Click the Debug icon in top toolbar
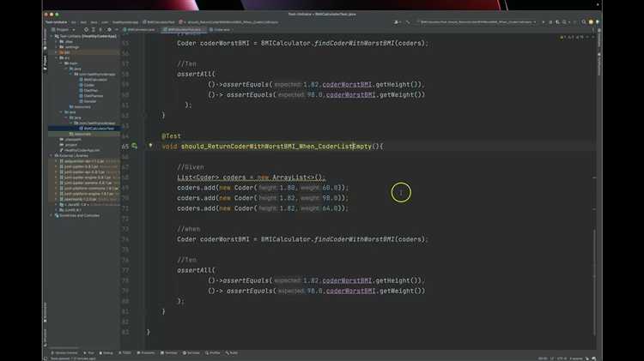 [550, 21]
